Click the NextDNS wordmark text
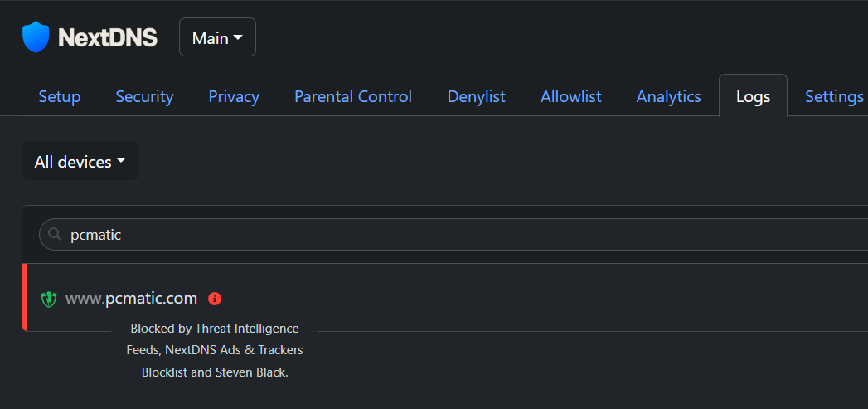Viewport: 868px width, 409px height. click(108, 37)
